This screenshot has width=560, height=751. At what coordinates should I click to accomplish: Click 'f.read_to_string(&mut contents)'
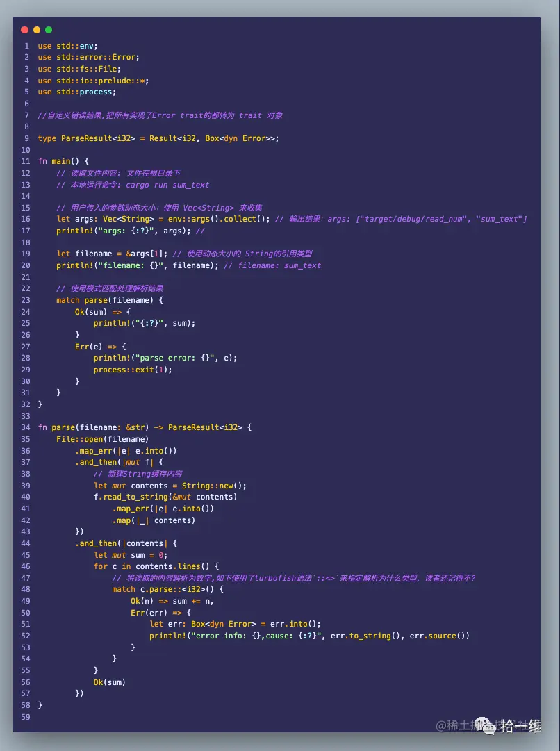pos(165,497)
